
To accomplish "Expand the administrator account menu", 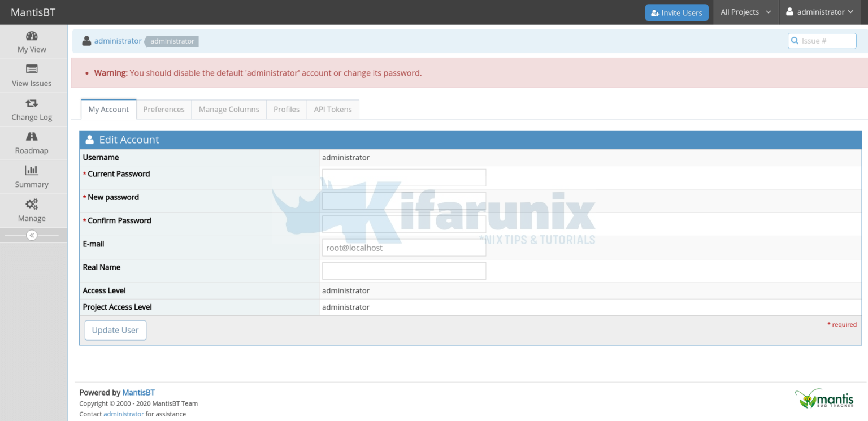I will pos(819,12).
